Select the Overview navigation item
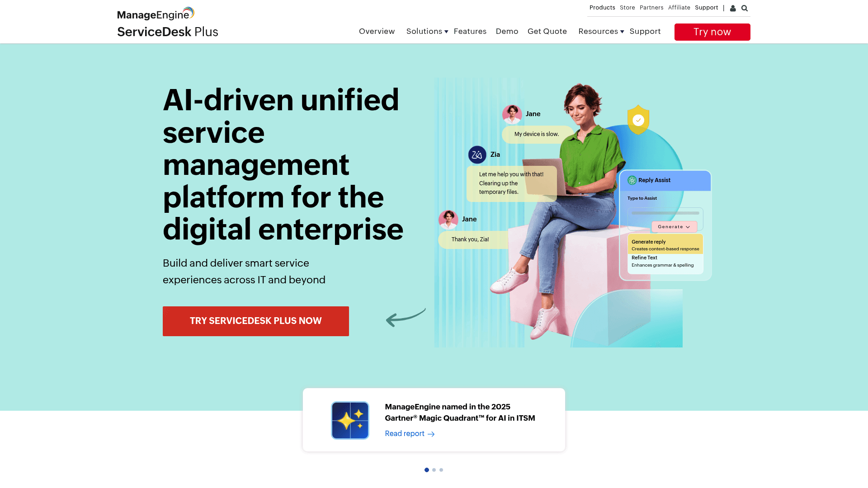The width and height of the screenshot is (868, 488). 377,31
